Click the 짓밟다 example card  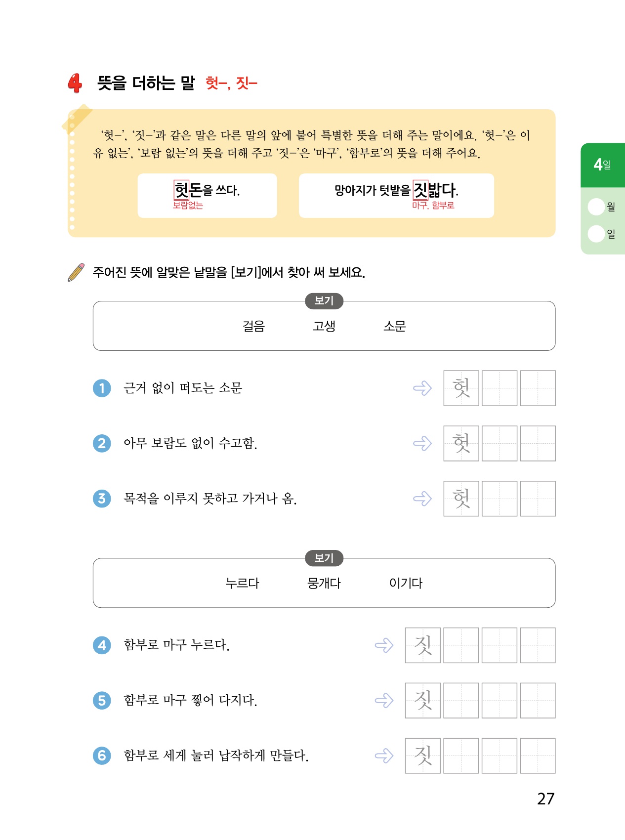point(396,195)
